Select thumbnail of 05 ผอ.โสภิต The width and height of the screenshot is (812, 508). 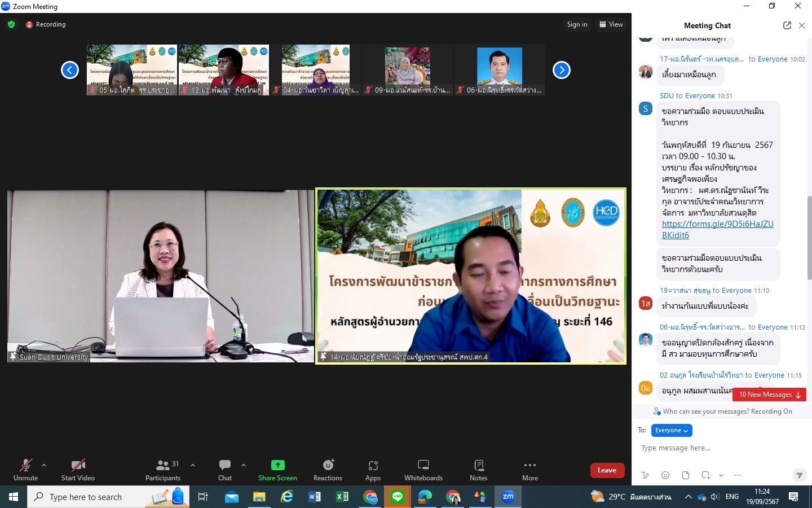coord(132,70)
